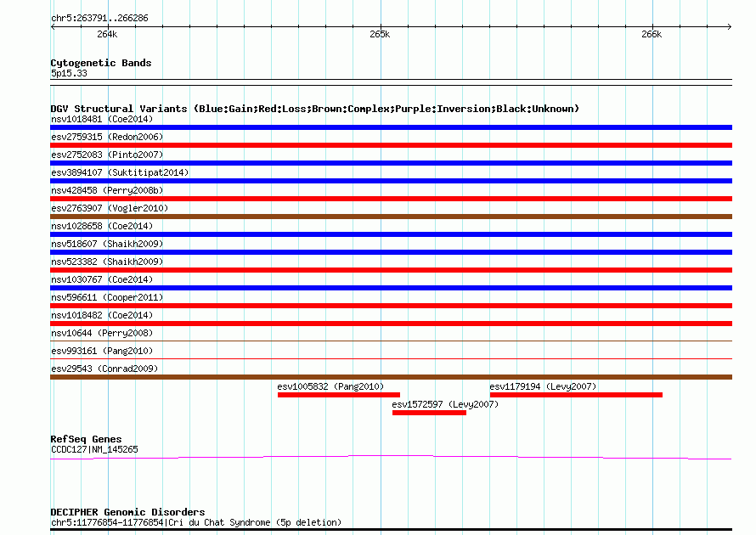Image resolution: width=756 pixels, height=535 pixels.
Task: Click the 265k position on the ruler
Action: [x=380, y=35]
